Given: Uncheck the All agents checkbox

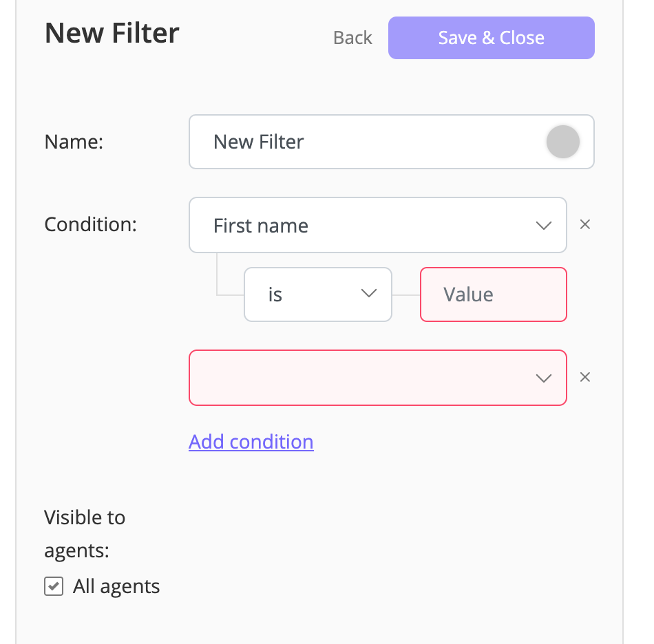Looking at the screenshot, I should pos(54,587).
